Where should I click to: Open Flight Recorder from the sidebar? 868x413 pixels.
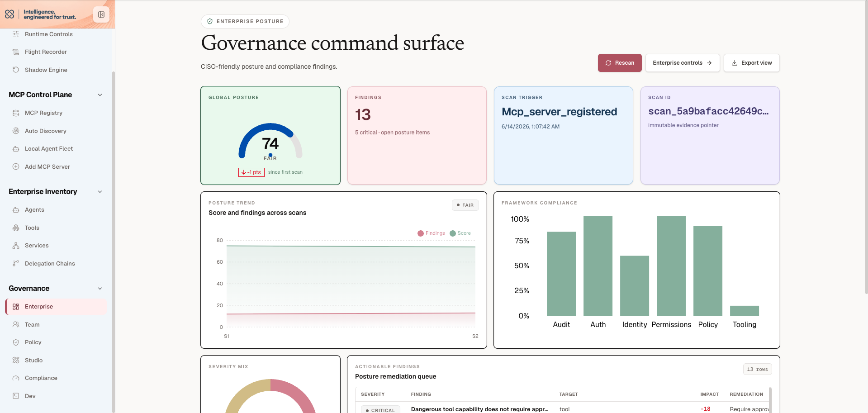(x=46, y=52)
